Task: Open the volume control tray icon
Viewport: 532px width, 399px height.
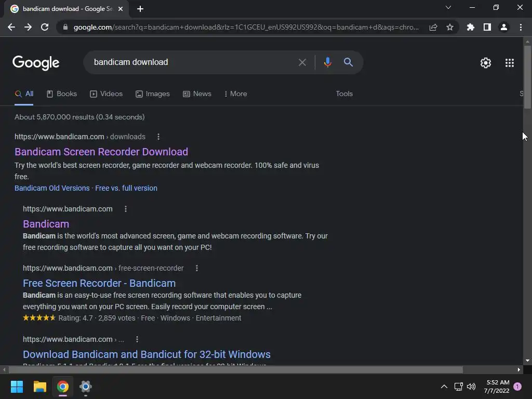Action: 471,387
